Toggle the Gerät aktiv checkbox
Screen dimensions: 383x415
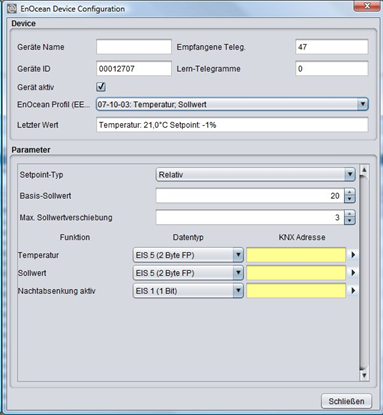coord(101,87)
